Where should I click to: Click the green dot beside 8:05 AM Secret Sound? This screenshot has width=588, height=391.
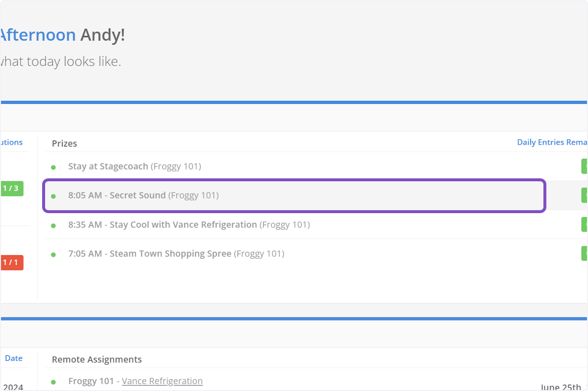pos(53,196)
